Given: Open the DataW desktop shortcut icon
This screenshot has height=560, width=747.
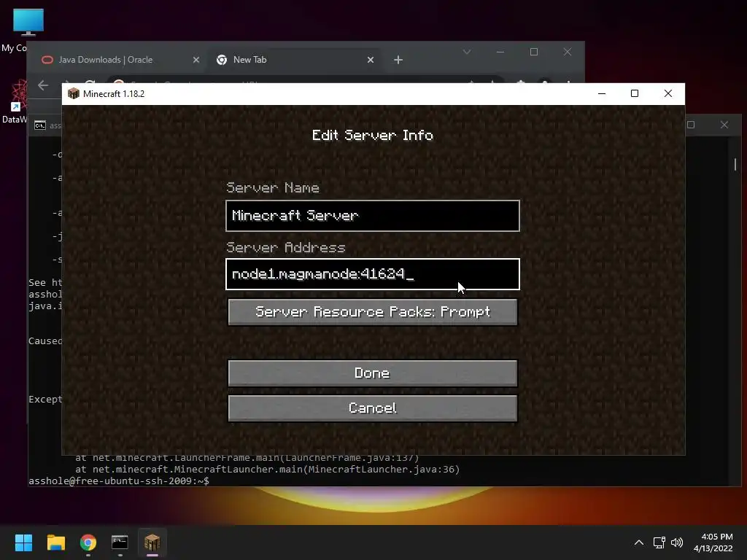Looking at the screenshot, I should (19, 96).
